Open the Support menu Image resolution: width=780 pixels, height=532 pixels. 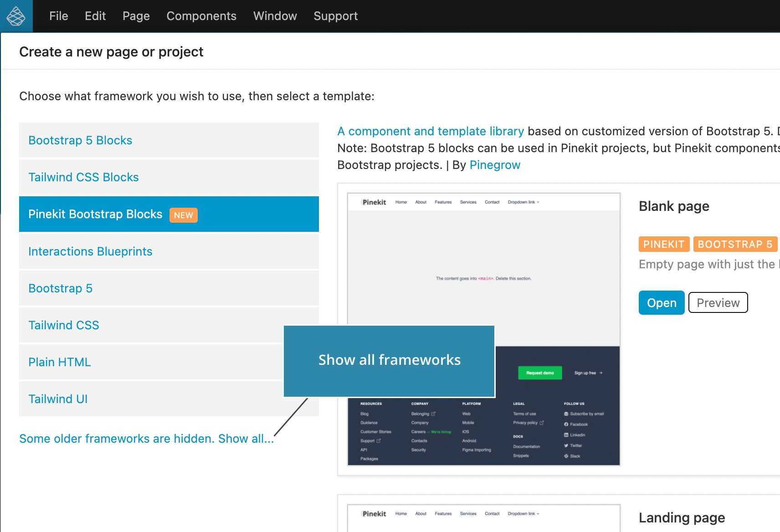(336, 16)
